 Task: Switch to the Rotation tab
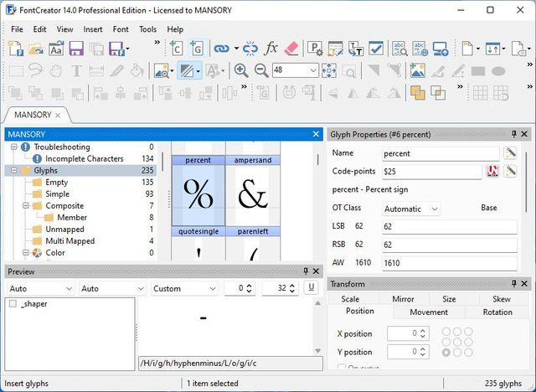pyautogui.click(x=497, y=312)
